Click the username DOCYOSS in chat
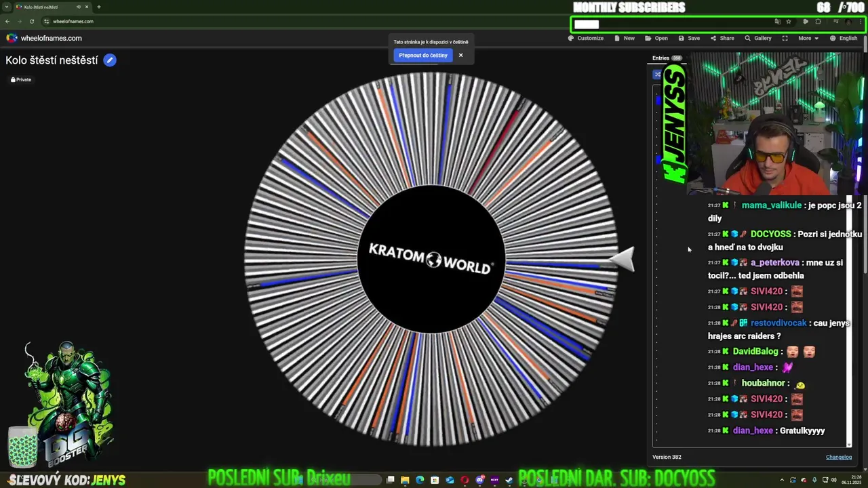The height and width of the screenshot is (488, 868). (x=772, y=234)
